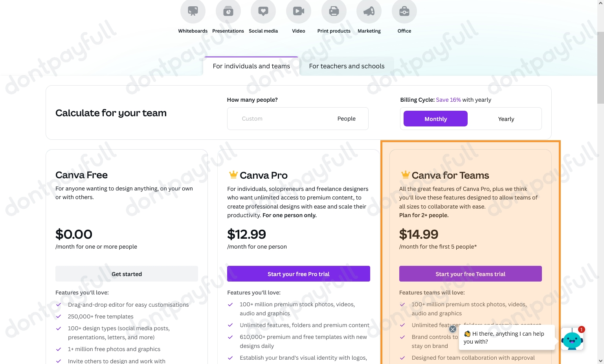The image size is (604, 364).
Task: Switch to For individuals and teams tab
Action: tap(251, 66)
